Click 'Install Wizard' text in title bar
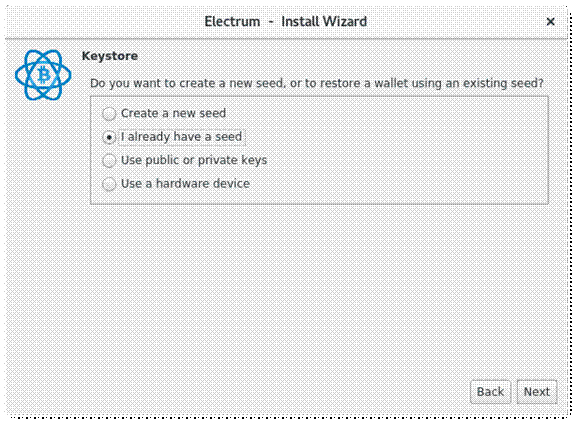 pos(324,22)
